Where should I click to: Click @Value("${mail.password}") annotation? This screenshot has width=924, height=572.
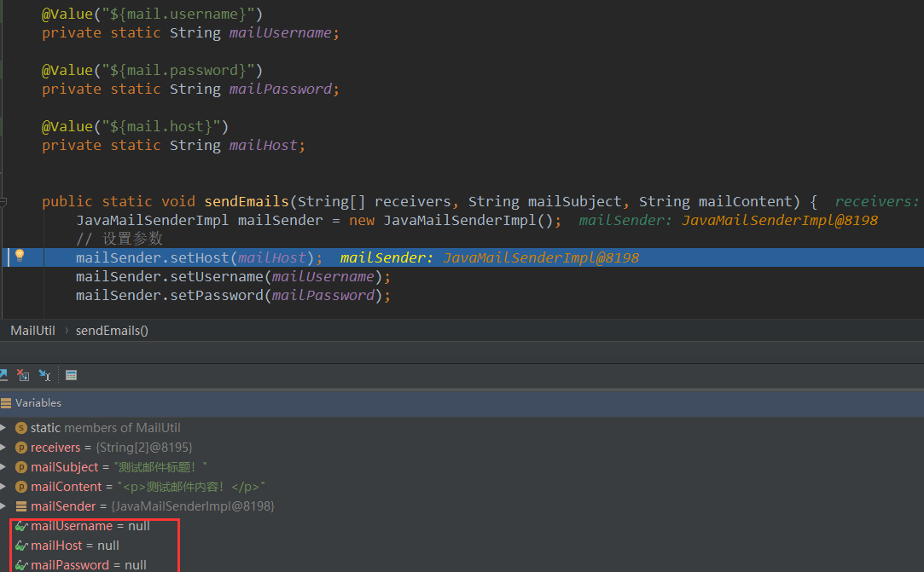coord(152,70)
